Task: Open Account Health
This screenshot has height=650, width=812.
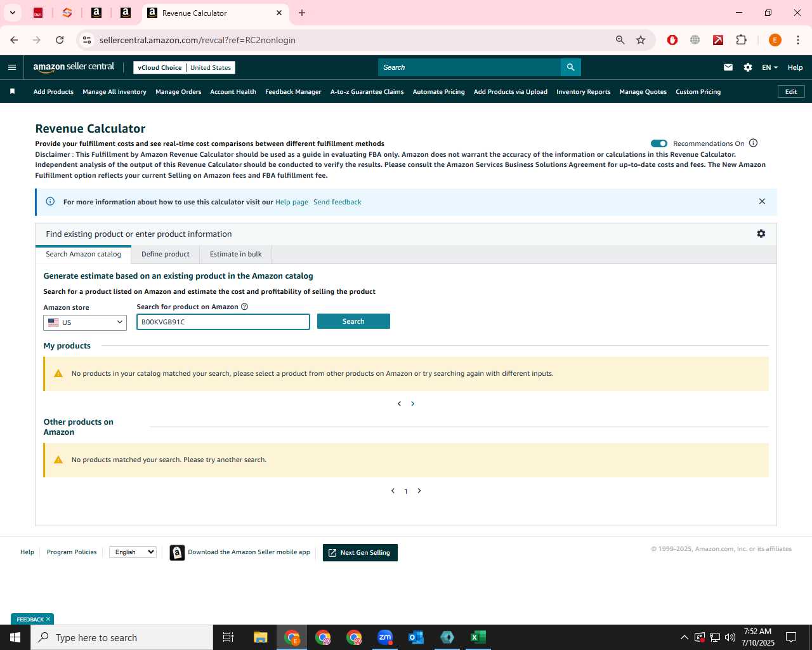Action: coord(233,91)
